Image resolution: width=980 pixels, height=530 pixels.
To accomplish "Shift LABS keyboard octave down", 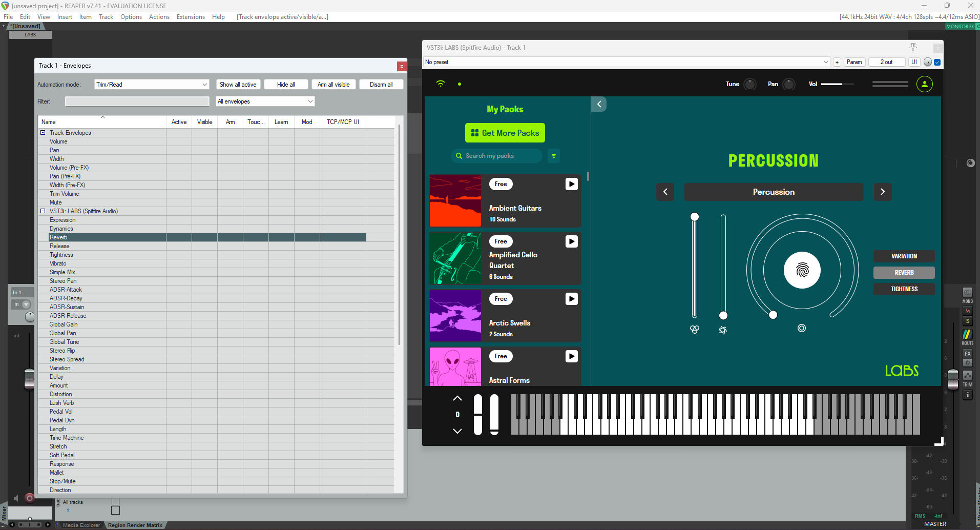I will pos(457,431).
